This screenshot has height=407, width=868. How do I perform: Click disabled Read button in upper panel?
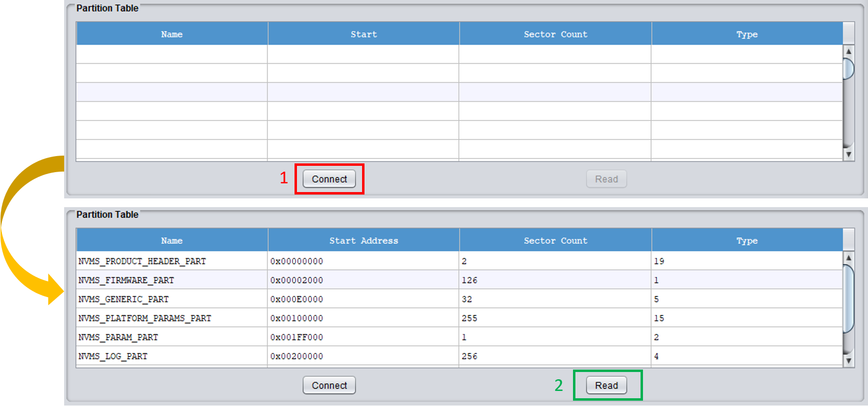(x=606, y=179)
